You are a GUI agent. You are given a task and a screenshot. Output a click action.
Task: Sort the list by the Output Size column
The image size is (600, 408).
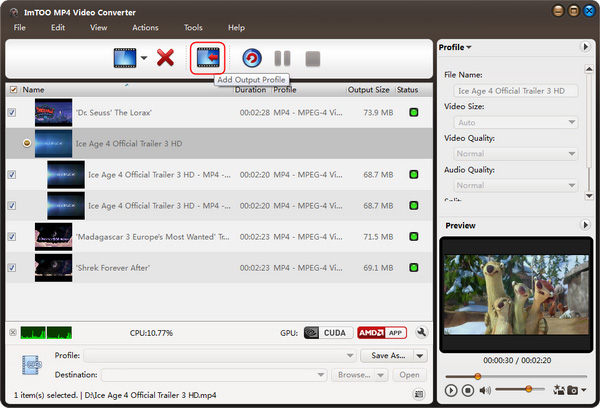[368, 90]
